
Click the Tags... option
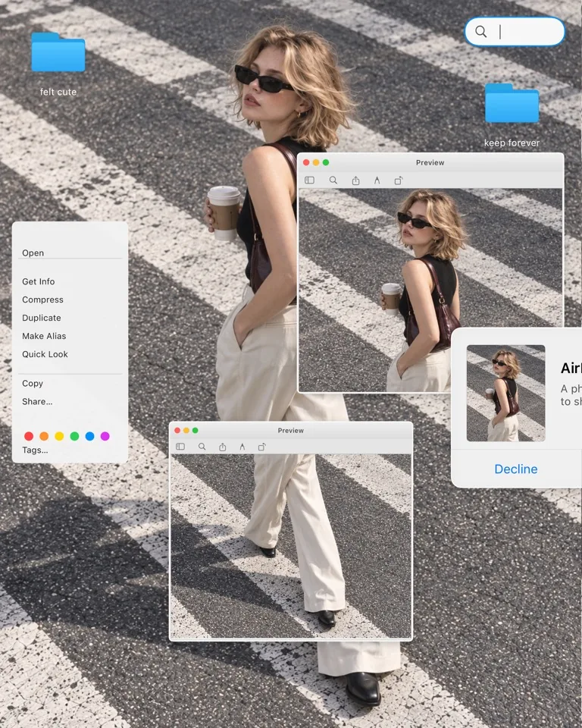tap(35, 450)
